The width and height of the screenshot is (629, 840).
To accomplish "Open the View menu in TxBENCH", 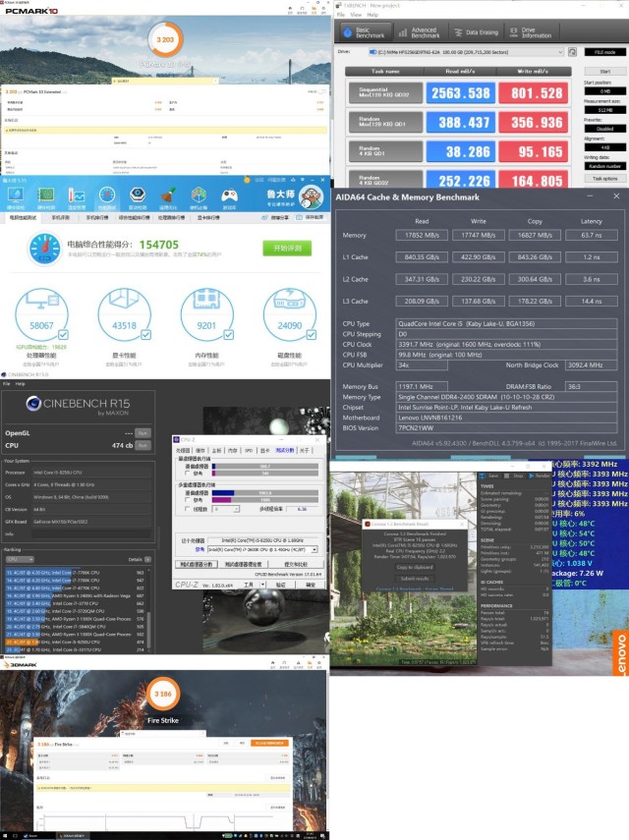I will [x=357, y=15].
